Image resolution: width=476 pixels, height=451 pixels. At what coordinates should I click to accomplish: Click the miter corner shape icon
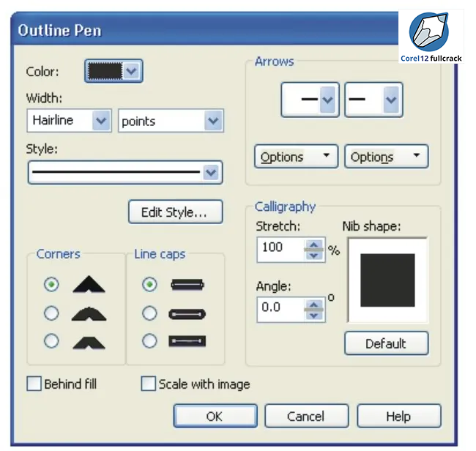tap(89, 284)
